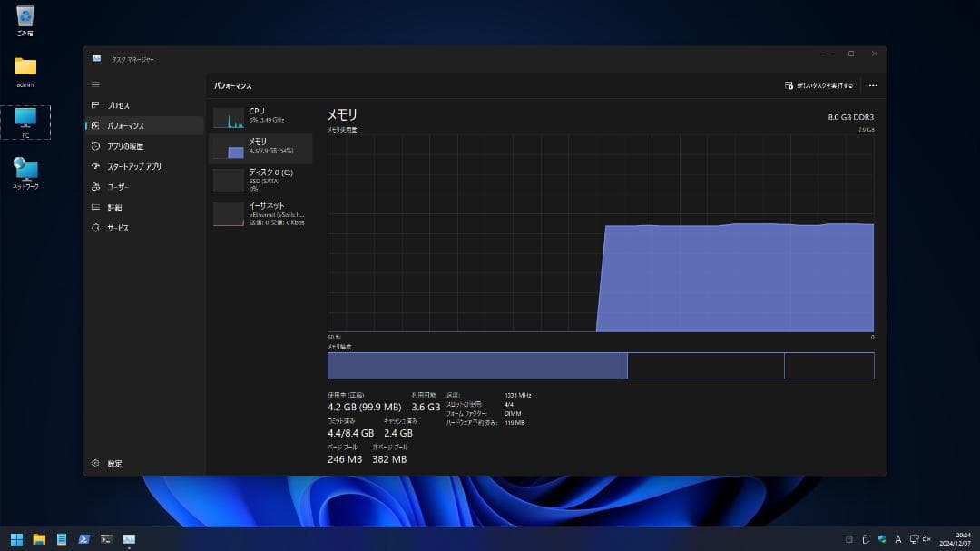Open アプリの履歴 (App history) page

(x=124, y=146)
